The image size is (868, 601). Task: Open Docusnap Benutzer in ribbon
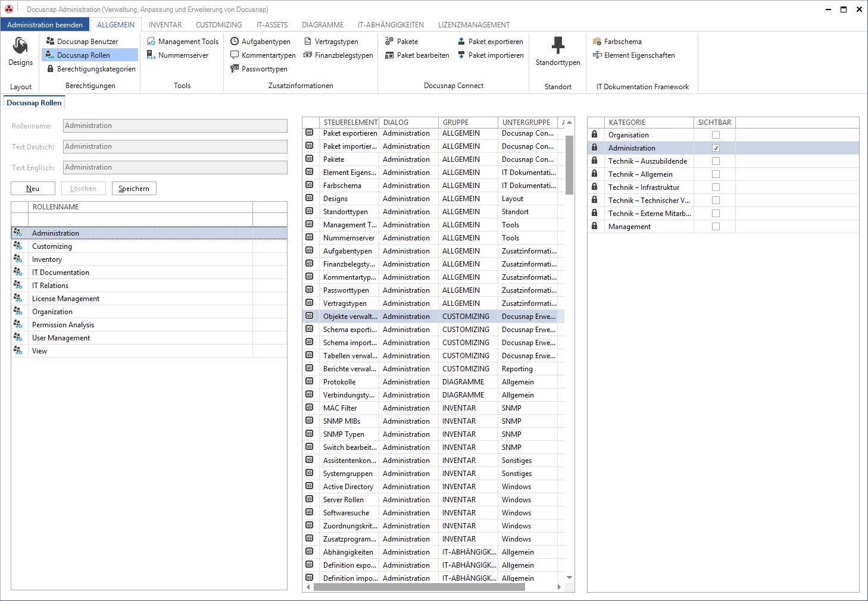[x=82, y=42]
